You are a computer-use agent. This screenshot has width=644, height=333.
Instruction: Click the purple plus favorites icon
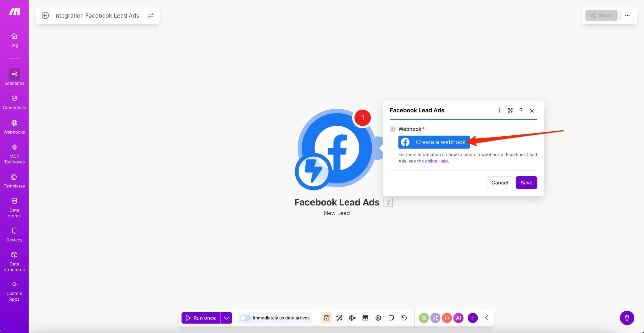coord(473,318)
